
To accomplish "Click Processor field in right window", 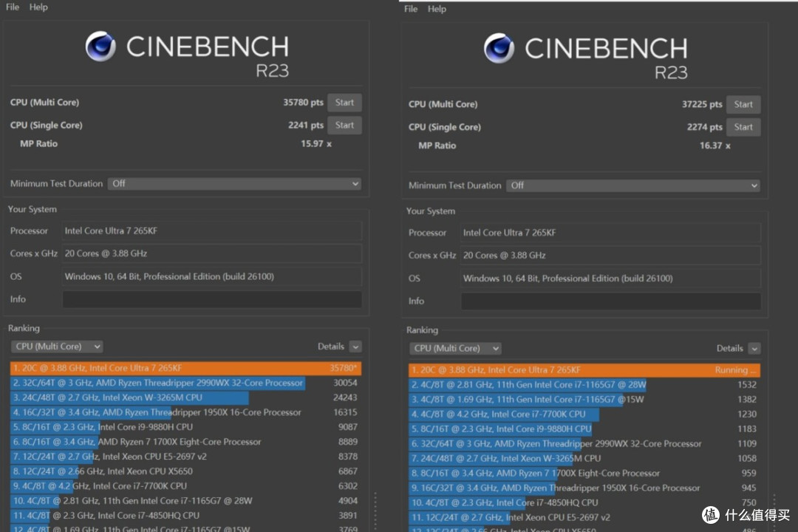I will [611, 233].
